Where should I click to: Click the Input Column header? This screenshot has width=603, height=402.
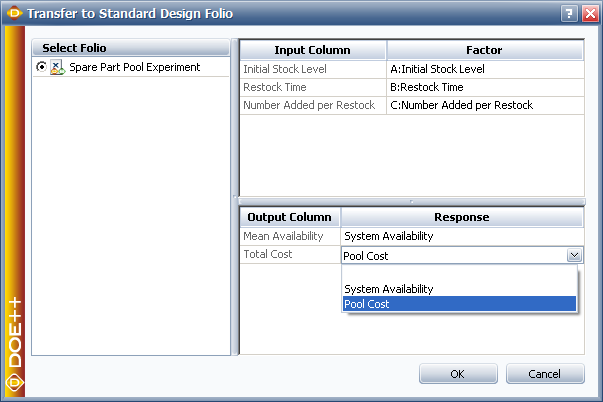312,49
